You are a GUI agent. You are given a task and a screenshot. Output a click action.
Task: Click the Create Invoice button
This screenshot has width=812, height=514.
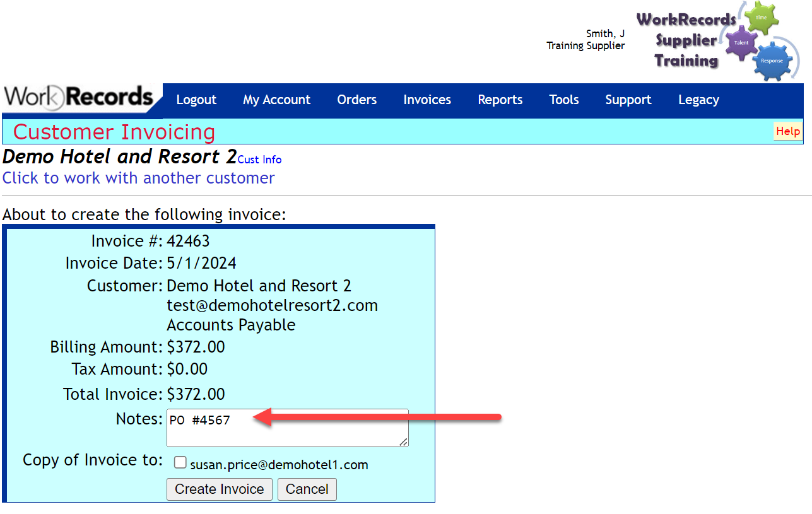220,489
